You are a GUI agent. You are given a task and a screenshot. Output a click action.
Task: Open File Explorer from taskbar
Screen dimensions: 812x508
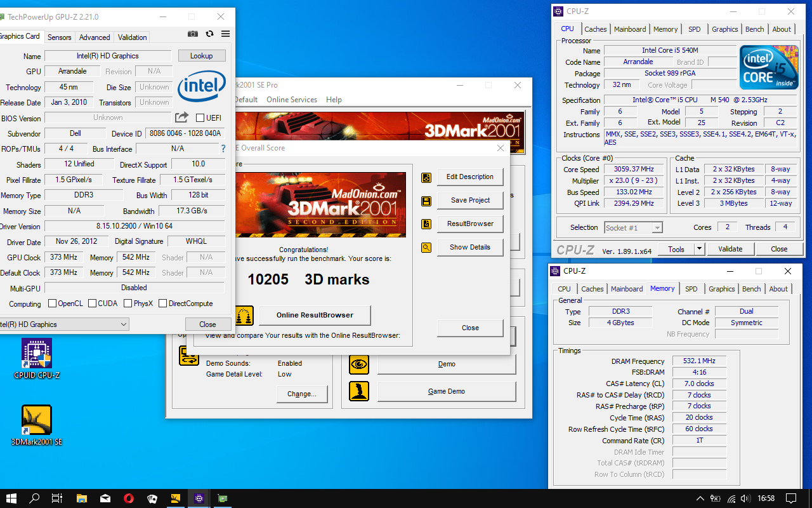82,498
